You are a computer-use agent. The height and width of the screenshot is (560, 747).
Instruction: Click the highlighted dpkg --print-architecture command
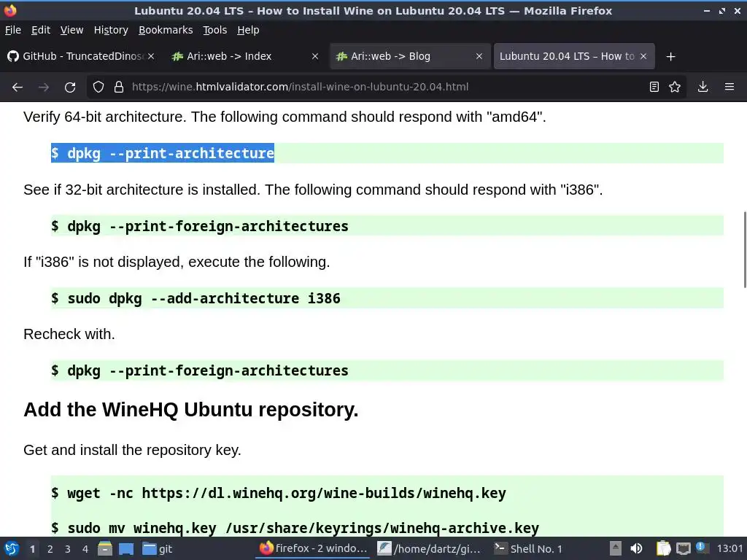point(163,153)
